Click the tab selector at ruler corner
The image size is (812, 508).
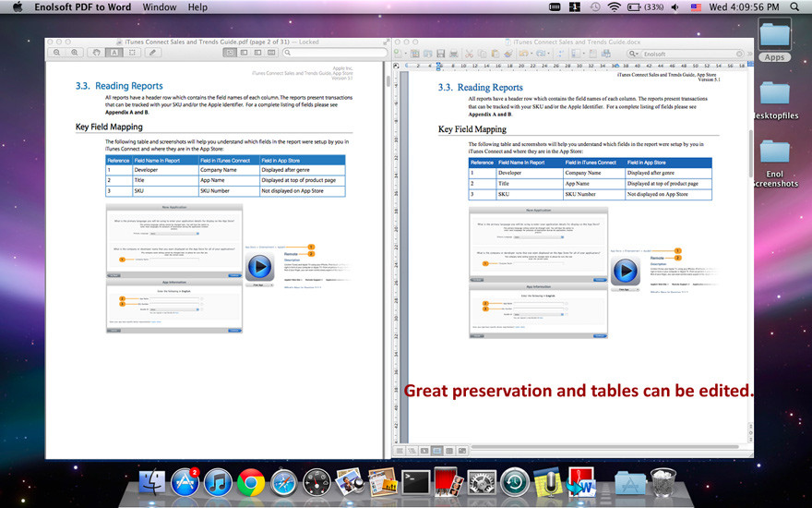tap(396, 66)
